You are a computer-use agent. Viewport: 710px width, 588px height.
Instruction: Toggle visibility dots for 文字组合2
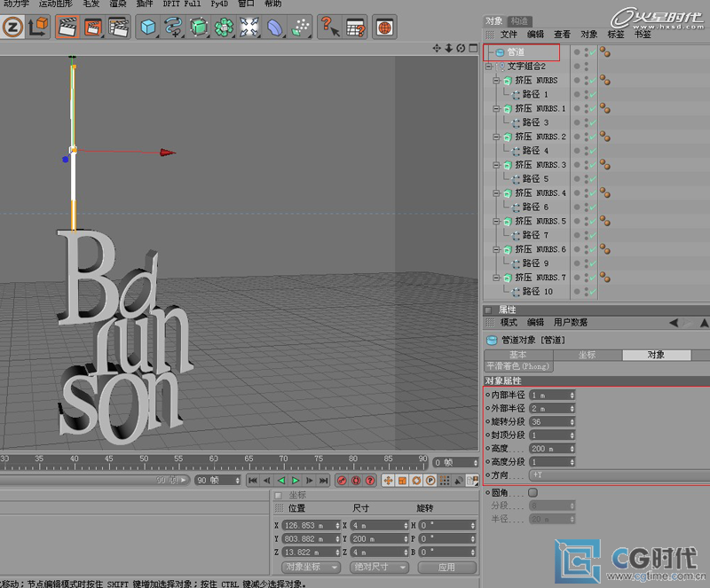(x=587, y=67)
